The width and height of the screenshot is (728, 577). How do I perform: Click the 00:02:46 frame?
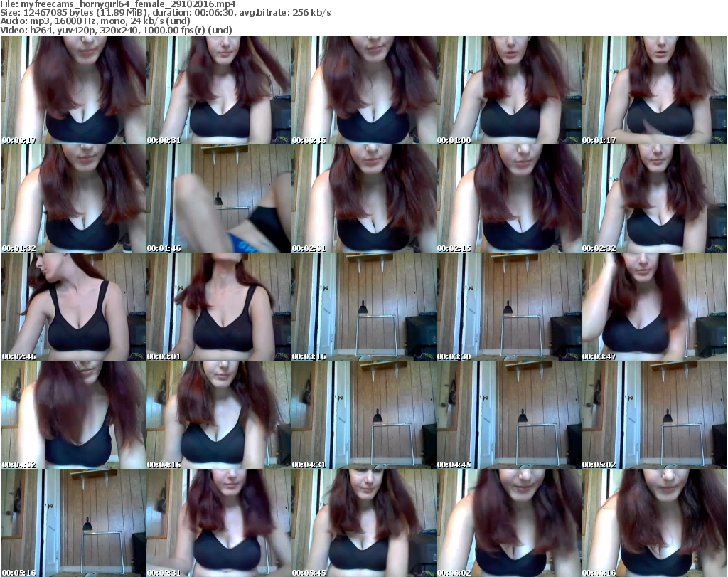pyautogui.click(x=73, y=307)
